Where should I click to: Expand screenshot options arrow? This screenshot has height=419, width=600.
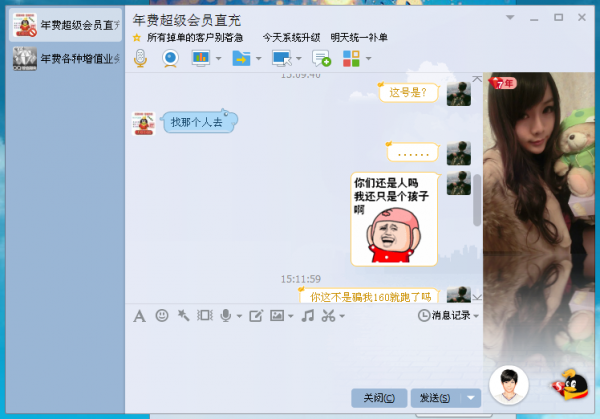coord(342,316)
